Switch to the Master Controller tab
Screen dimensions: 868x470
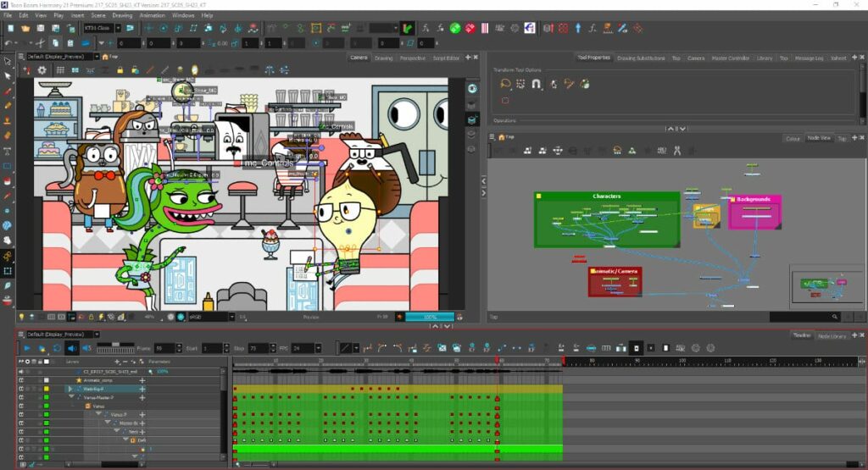click(730, 58)
